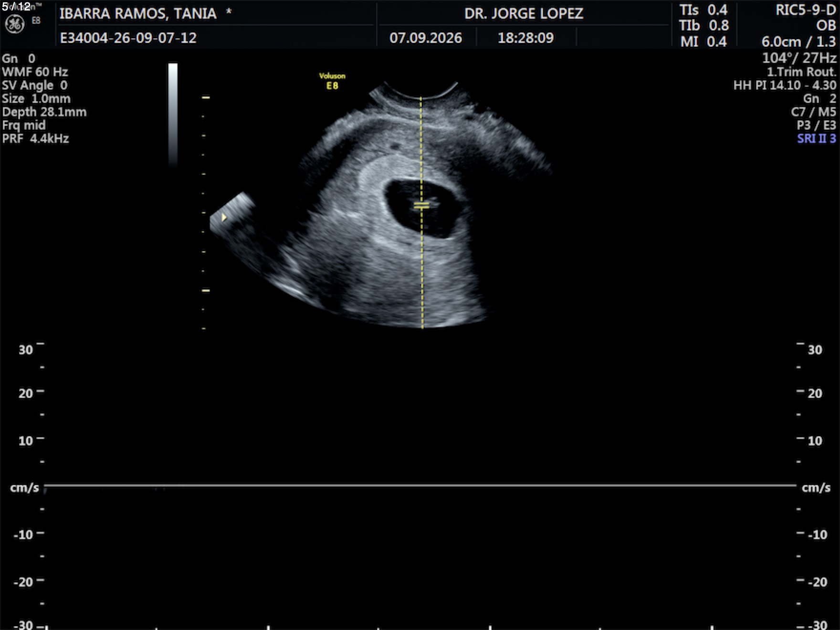This screenshot has height=630, width=840.
Task: Click the yellow Doppler sample gate marker
Action: tap(421, 206)
